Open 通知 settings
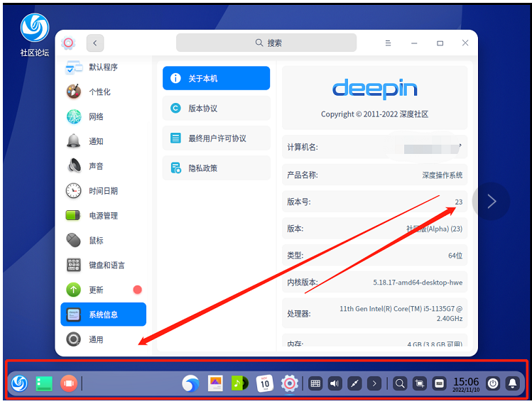532x404 pixels. [103, 141]
